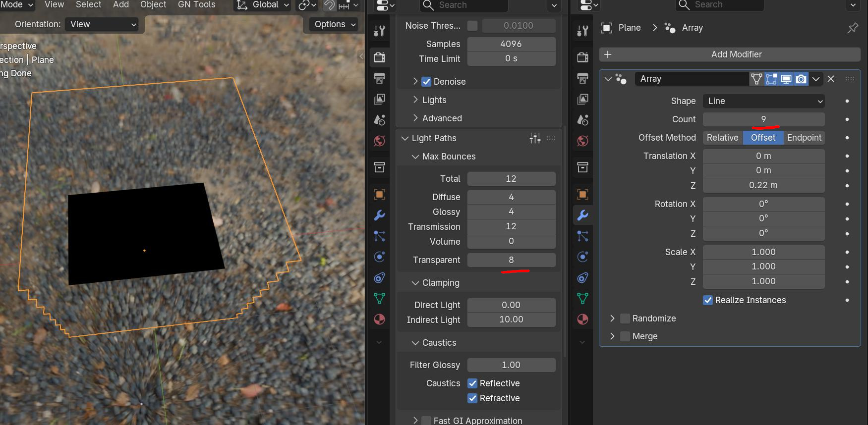Screen dimensions: 868x425
Task: Expand the Randomize panel arrow
Action: 612,319
